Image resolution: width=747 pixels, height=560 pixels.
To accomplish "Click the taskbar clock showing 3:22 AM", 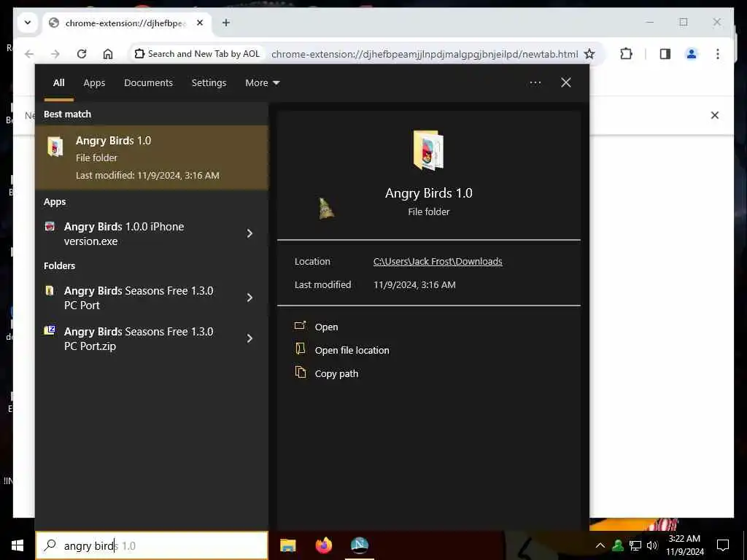I will pos(684,545).
